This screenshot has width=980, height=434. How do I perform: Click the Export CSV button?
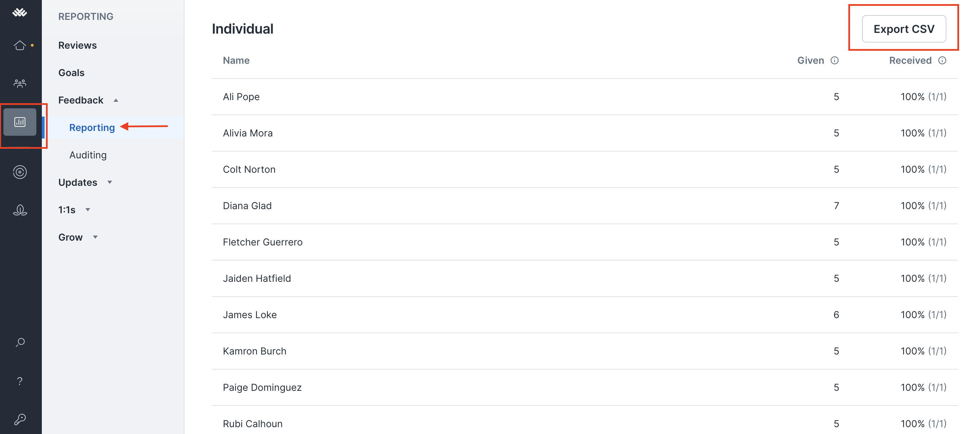pos(904,29)
